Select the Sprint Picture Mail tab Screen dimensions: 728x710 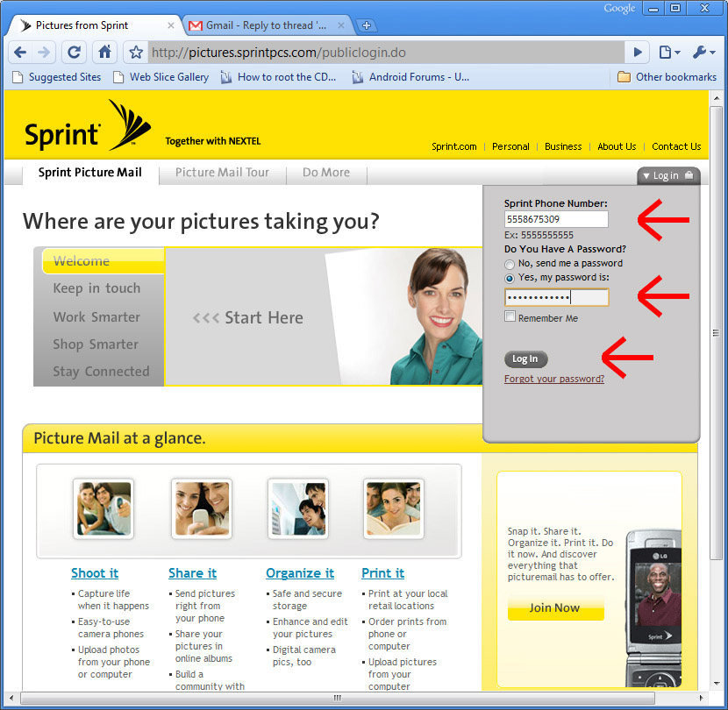[x=90, y=173]
